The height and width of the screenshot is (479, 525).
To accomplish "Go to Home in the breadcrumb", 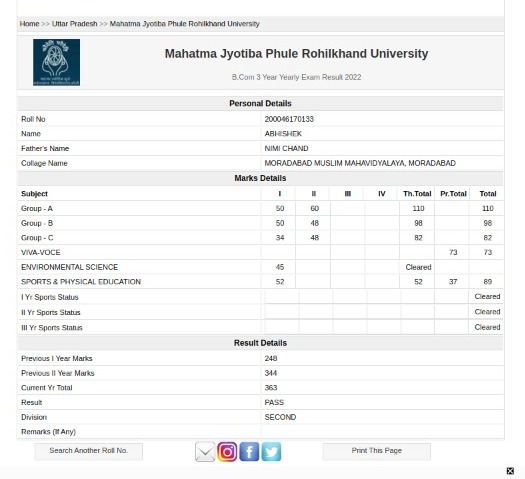I will (29, 24).
